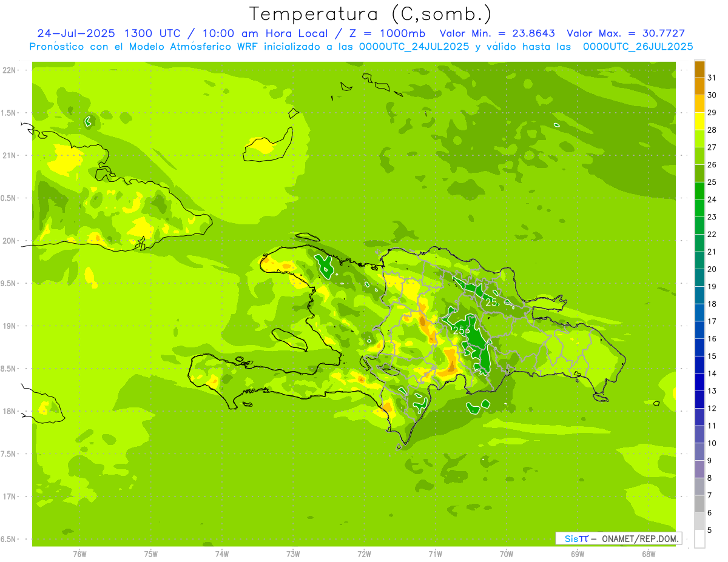
Task: Click the legend value label "5"
Action: (x=710, y=530)
